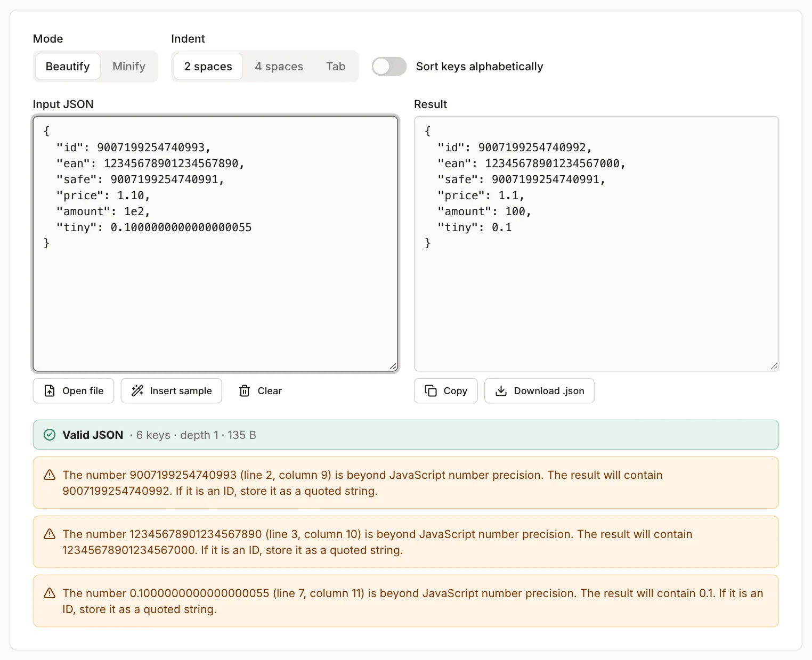
Task: Click the Result box resize handle
Action: coord(774,366)
